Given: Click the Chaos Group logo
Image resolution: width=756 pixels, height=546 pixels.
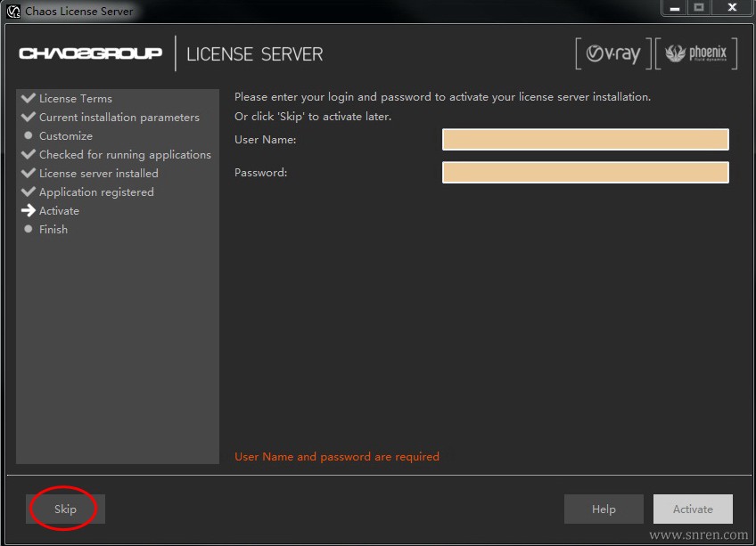Looking at the screenshot, I should (x=90, y=53).
